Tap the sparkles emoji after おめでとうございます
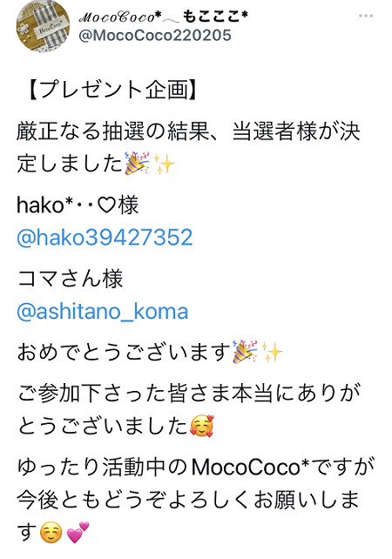The height and width of the screenshot is (559, 392). tap(272, 352)
